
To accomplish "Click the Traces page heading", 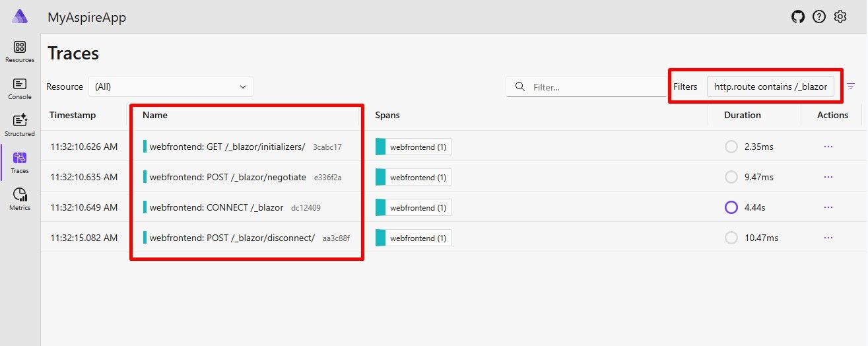I will pyautogui.click(x=73, y=53).
